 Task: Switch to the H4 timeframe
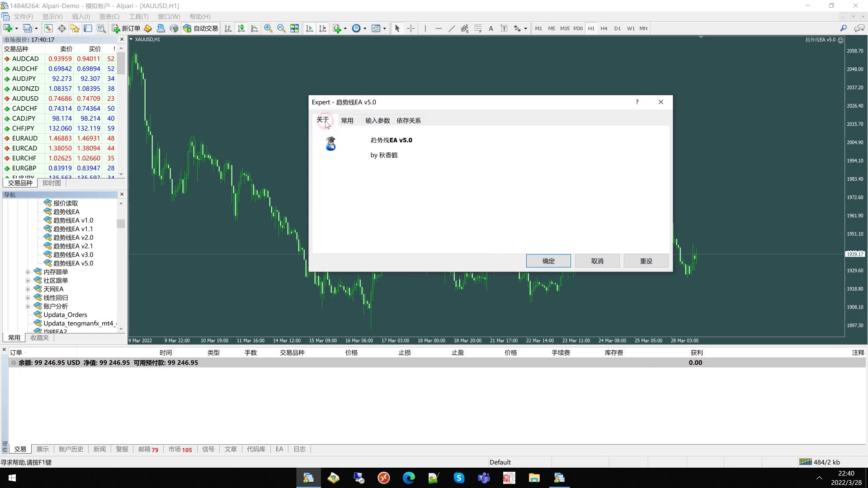coord(604,28)
